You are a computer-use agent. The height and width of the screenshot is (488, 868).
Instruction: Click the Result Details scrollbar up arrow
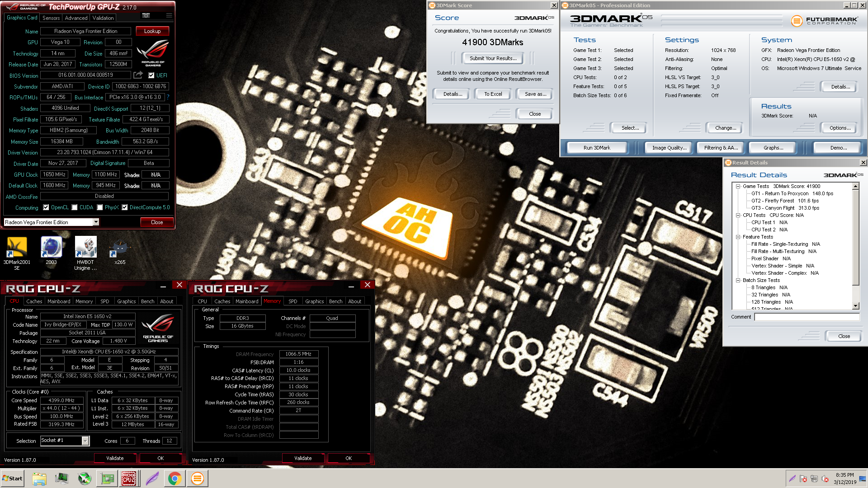point(855,186)
